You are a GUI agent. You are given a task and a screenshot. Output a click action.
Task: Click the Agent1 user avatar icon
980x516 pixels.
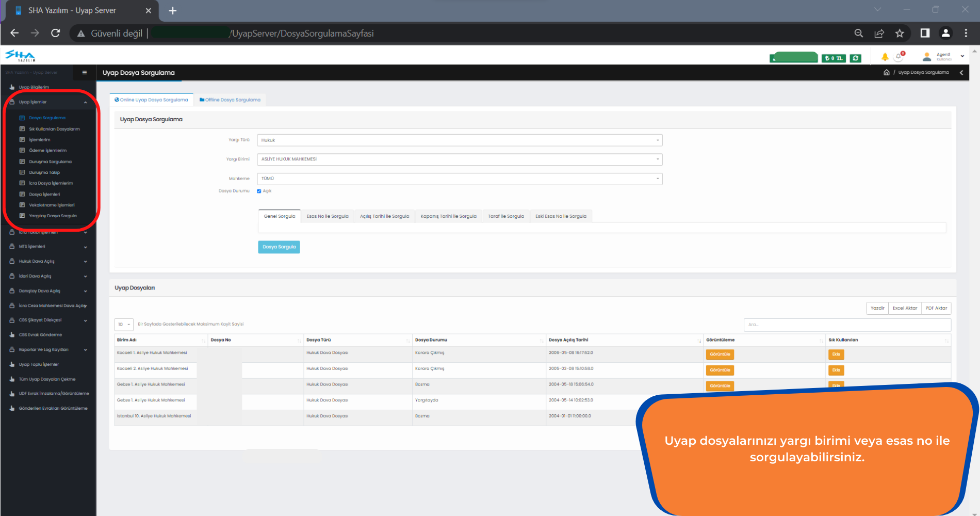pyautogui.click(x=927, y=57)
